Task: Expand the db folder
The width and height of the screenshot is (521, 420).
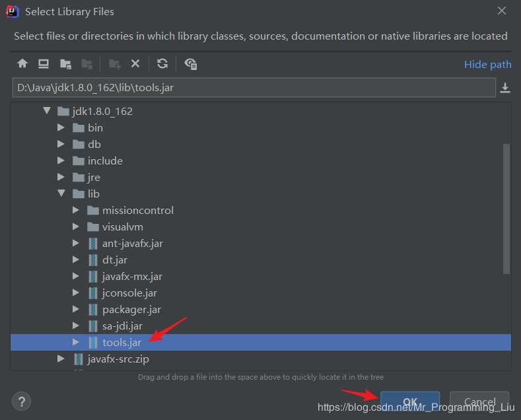Action: pos(61,144)
